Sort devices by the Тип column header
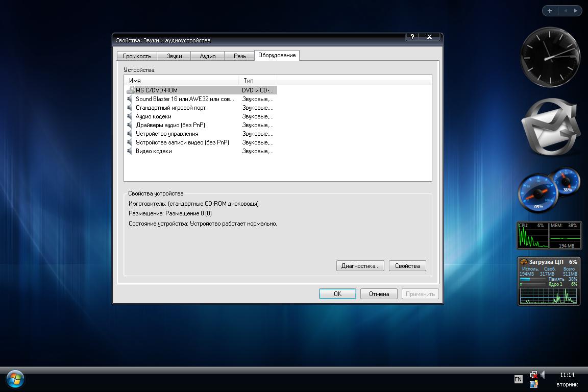The width and height of the screenshot is (588, 392). click(257, 81)
